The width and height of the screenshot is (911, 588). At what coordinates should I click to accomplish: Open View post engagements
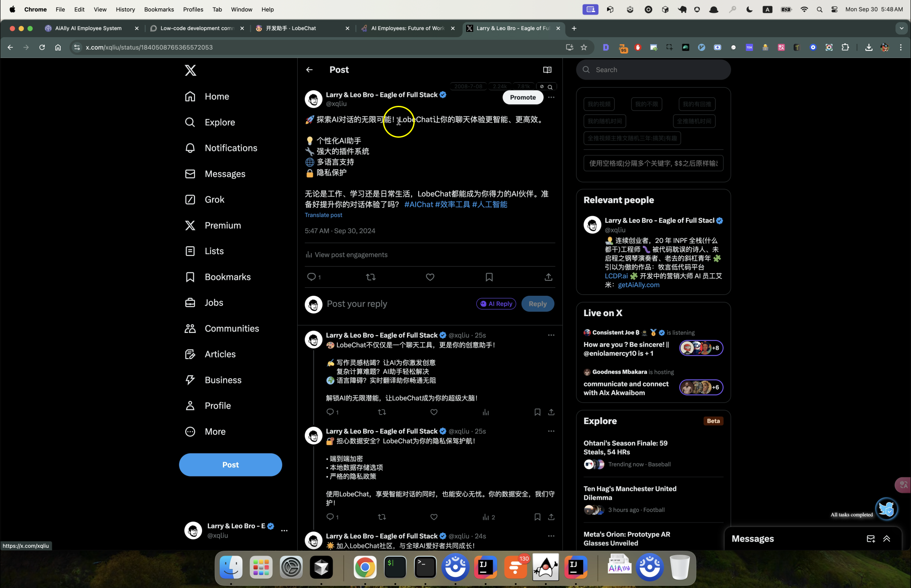coord(346,255)
